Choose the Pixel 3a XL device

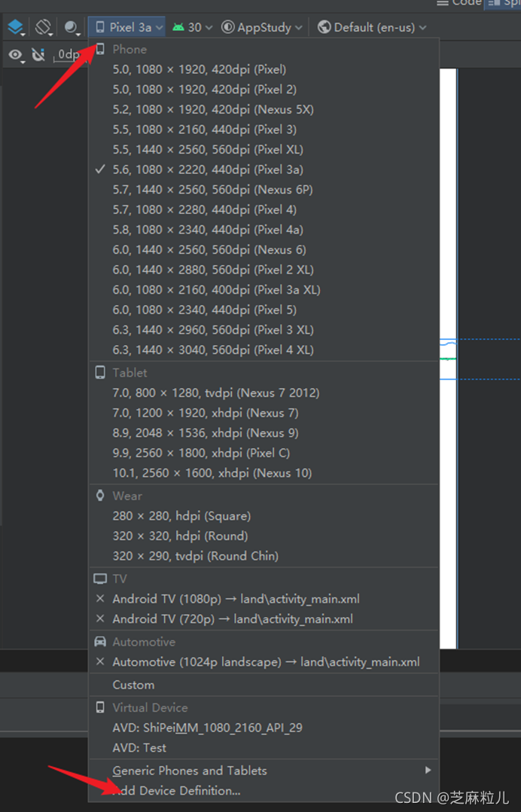264,290
